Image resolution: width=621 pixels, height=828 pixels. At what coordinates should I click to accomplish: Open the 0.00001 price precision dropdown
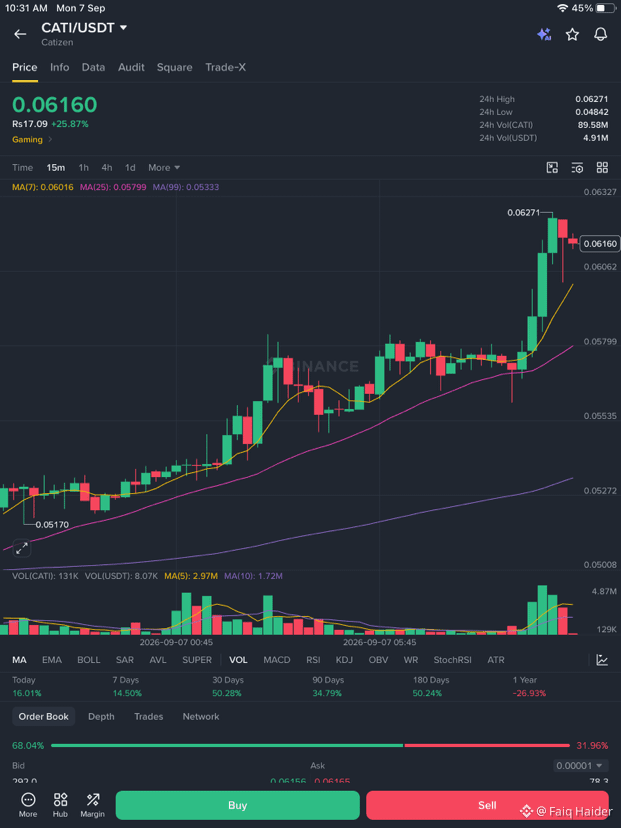(580, 765)
